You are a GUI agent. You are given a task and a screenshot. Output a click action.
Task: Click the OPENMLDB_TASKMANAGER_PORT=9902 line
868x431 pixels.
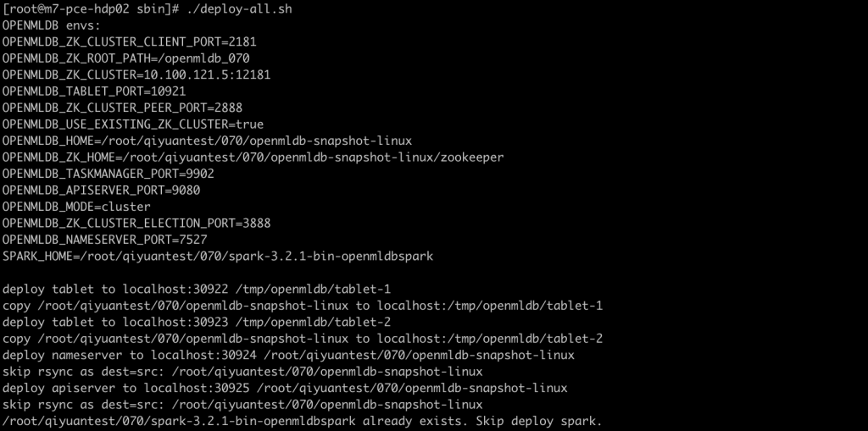[x=108, y=174]
